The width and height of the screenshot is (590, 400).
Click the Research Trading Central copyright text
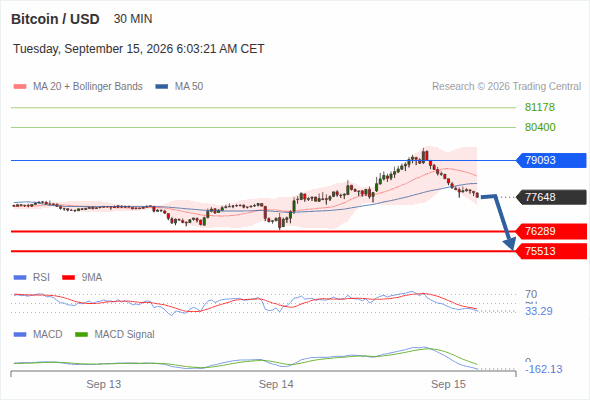click(x=506, y=87)
